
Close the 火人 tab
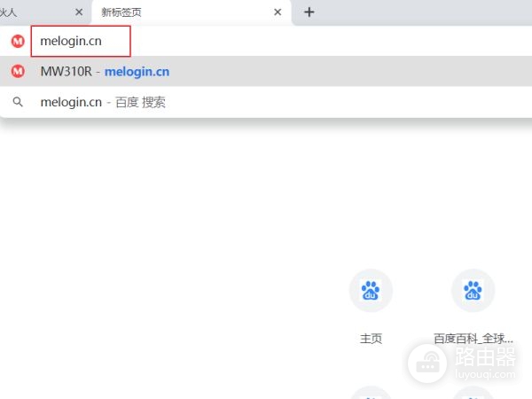tap(79, 12)
